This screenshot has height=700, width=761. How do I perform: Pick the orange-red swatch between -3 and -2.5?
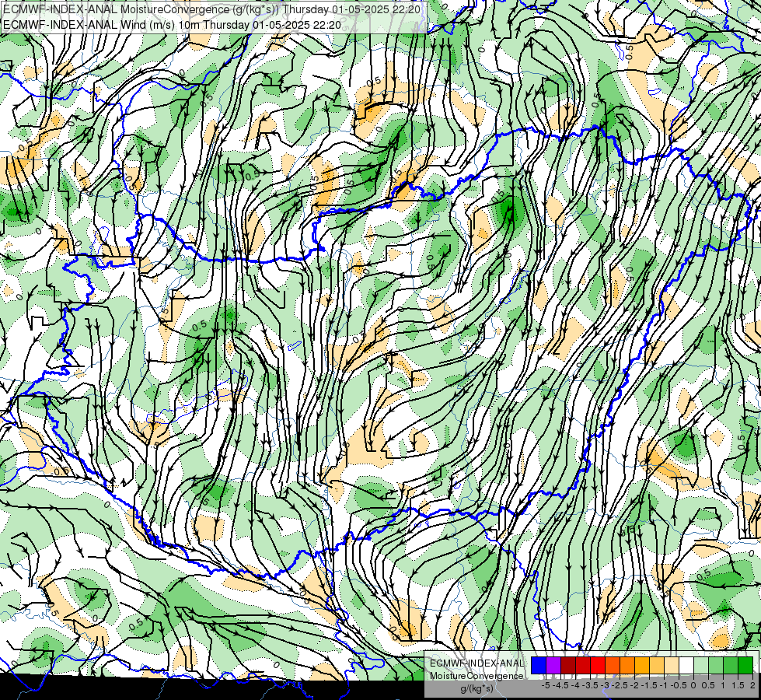tap(613, 666)
